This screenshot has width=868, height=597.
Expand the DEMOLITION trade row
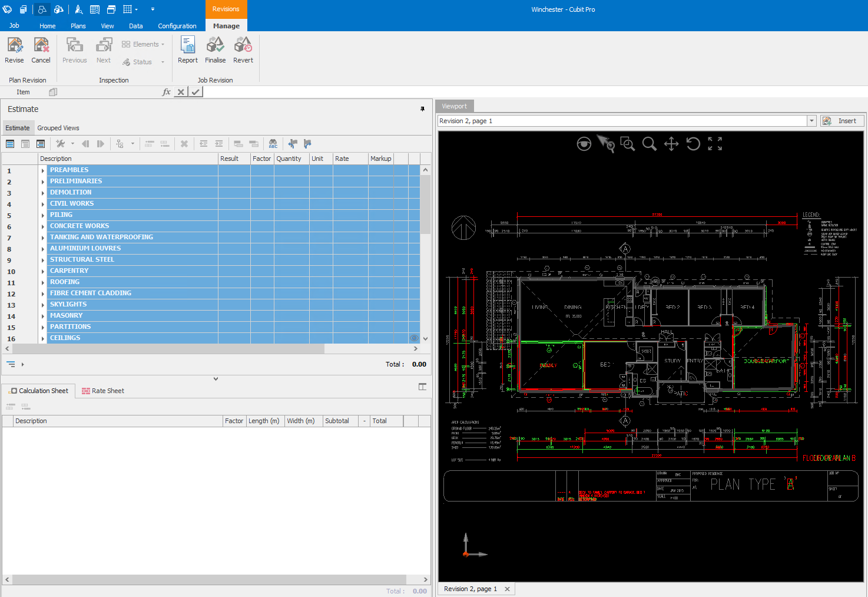pyautogui.click(x=43, y=193)
